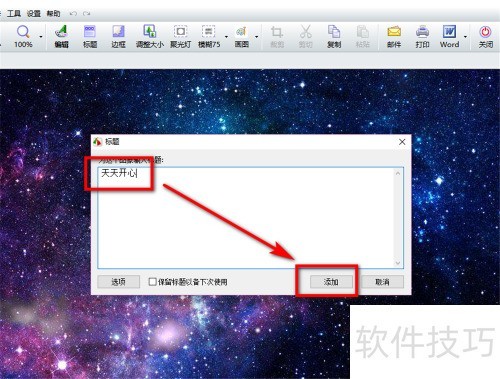This screenshot has height=379, width=500.
Task: Activate the 聚光灯 spotlight tool
Action: 180,37
